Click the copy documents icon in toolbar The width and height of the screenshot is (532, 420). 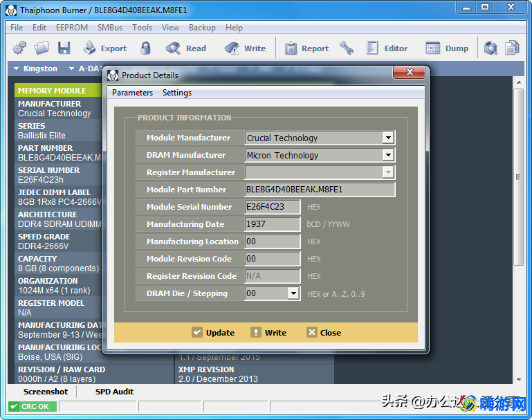pyautogui.click(x=512, y=48)
